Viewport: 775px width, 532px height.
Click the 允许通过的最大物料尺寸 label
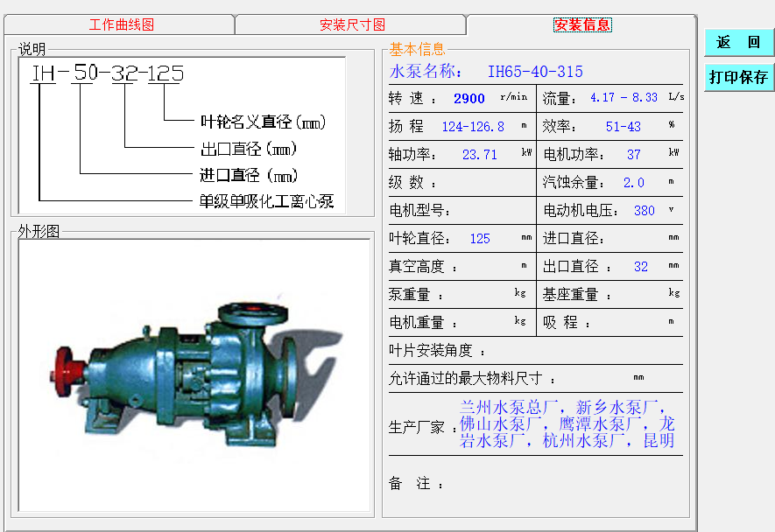tap(471, 379)
